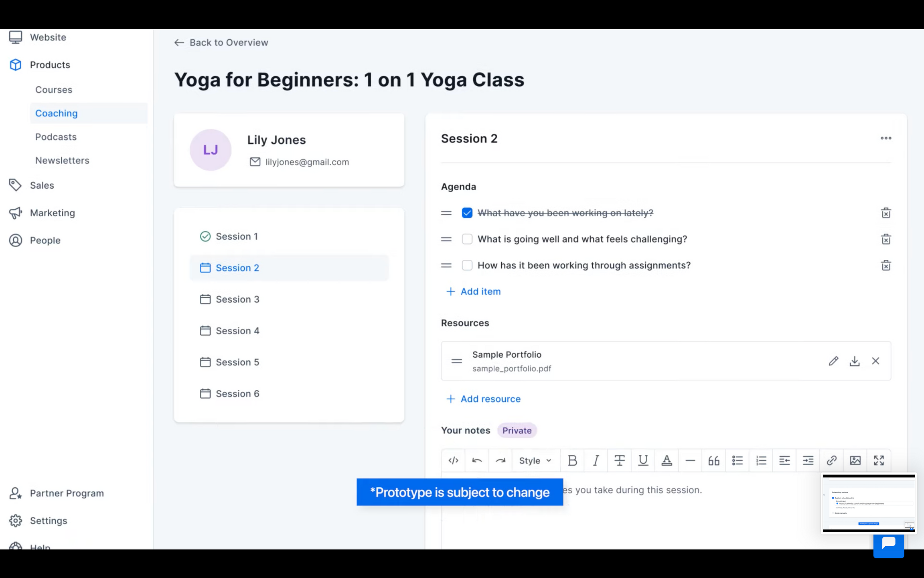The image size is (924, 578).
Task: Open Session 2 three-dot options menu
Action: tap(886, 138)
